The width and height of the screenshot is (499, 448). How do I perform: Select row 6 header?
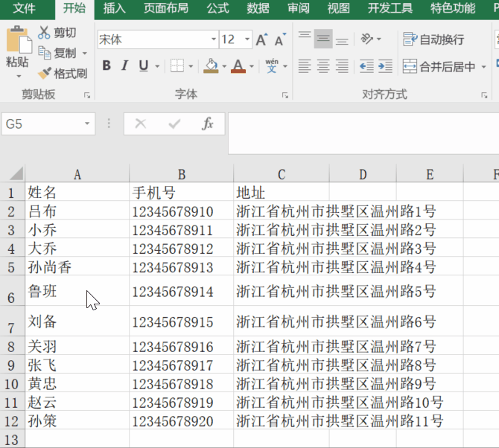click(12, 291)
